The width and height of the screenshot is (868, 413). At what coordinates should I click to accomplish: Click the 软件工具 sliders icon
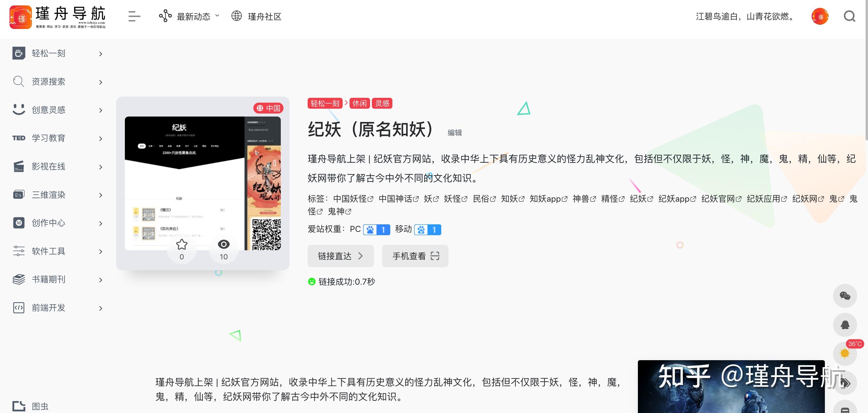coord(18,251)
